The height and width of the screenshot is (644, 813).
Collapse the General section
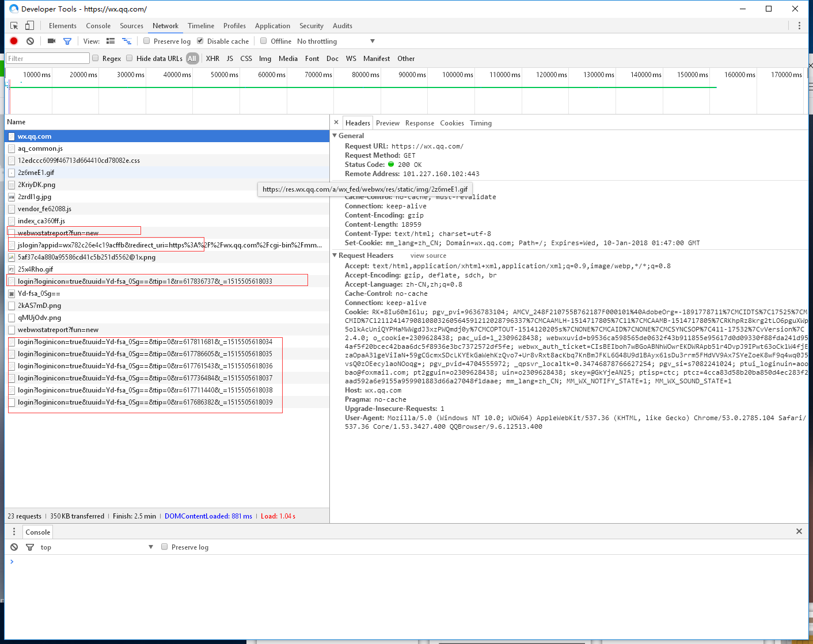(x=335, y=136)
